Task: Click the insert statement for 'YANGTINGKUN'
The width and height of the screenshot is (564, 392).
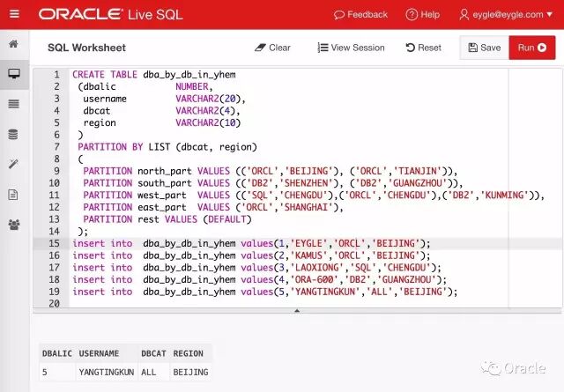Action: 264,292
